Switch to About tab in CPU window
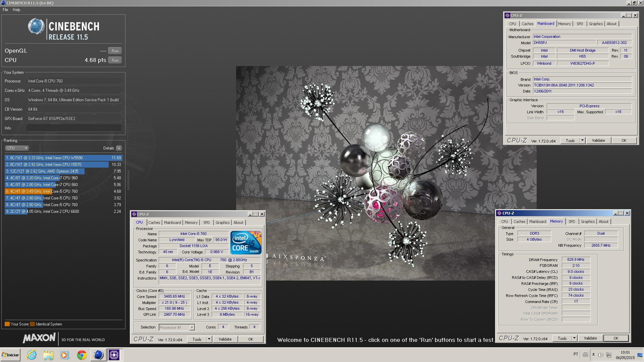 pyautogui.click(x=238, y=223)
